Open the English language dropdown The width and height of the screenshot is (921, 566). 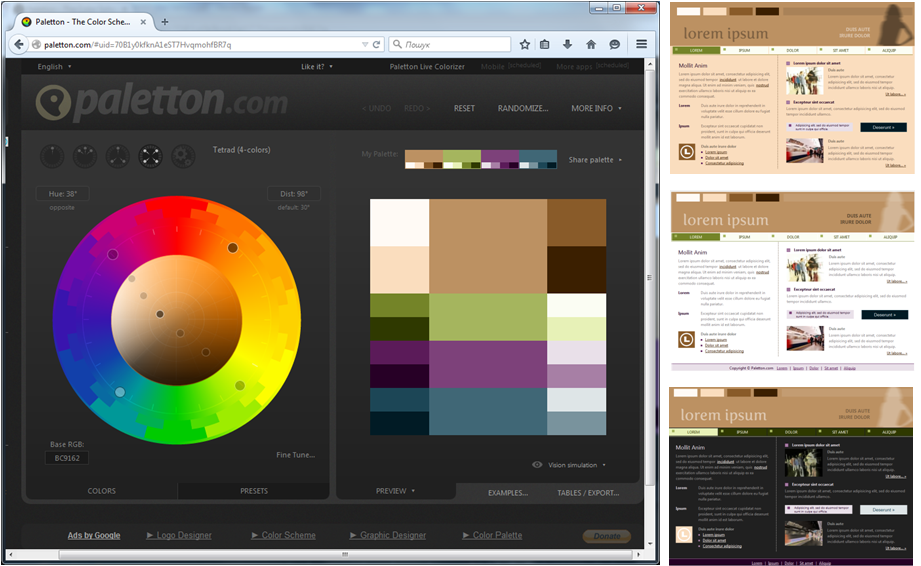(x=55, y=66)
